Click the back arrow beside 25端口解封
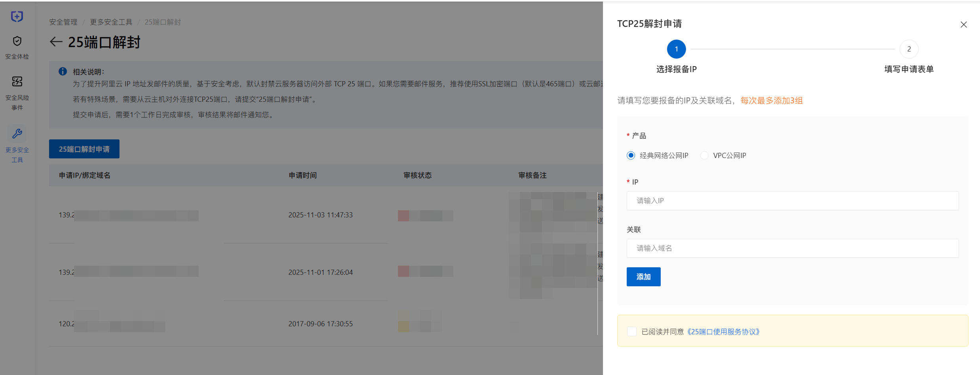Viewport: 980px width, 375px height. click(56, 42)
